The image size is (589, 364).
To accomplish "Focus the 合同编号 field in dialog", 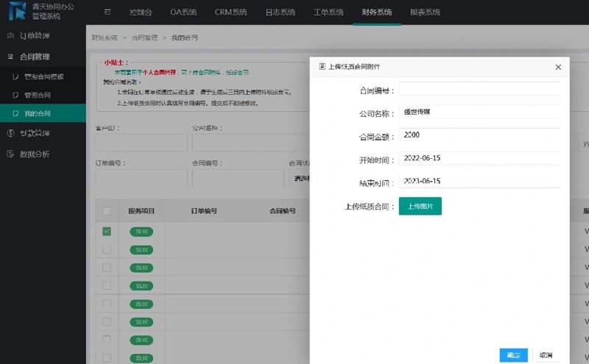I will tap(480, 88).
